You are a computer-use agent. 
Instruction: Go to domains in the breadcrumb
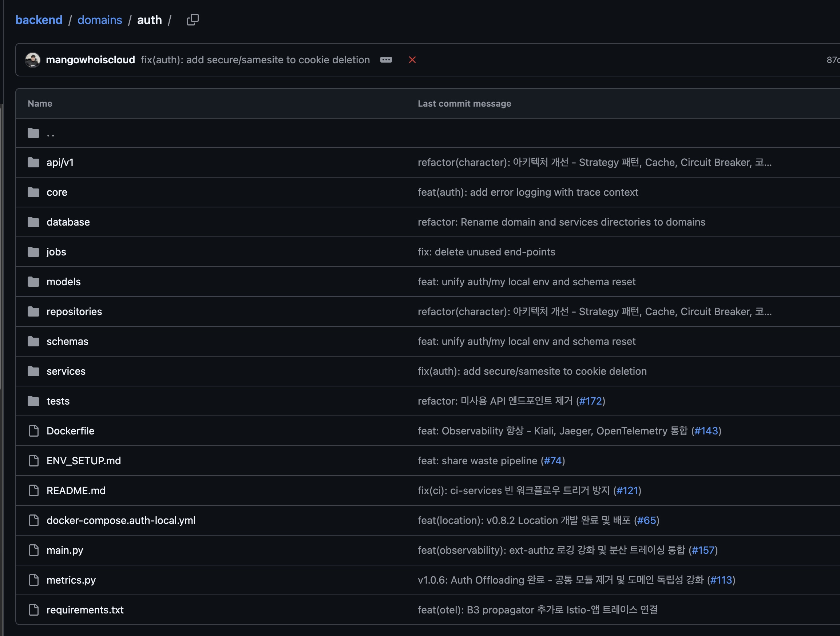[100, 20]
